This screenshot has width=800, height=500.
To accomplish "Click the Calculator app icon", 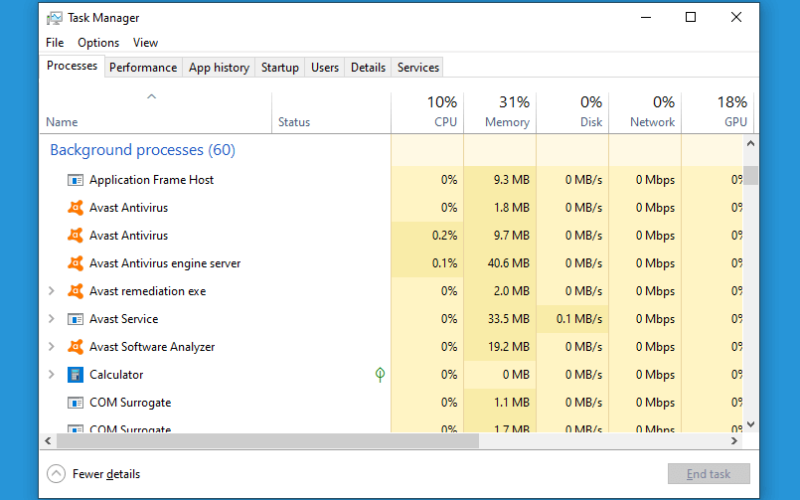I will (75, 374).
